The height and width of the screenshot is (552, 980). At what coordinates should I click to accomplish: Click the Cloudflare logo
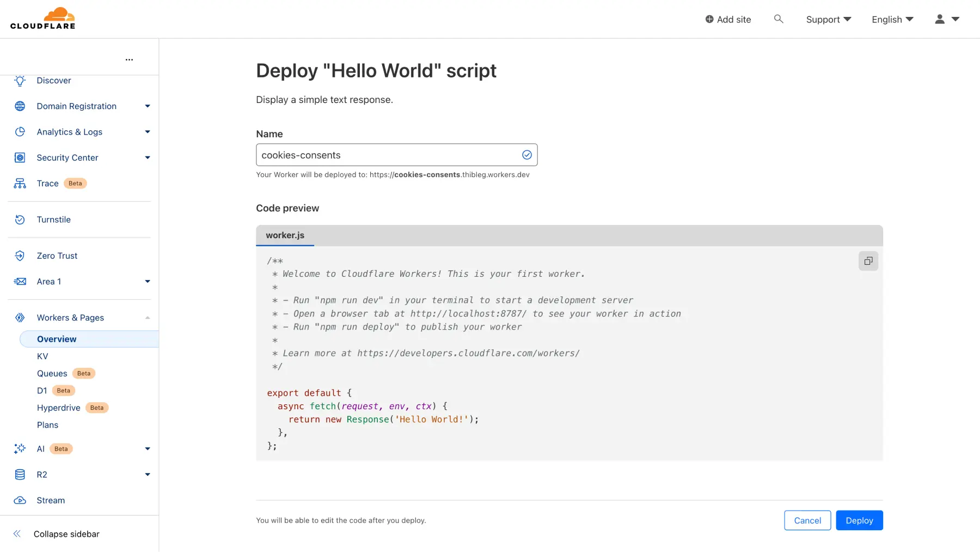(43, 19)
